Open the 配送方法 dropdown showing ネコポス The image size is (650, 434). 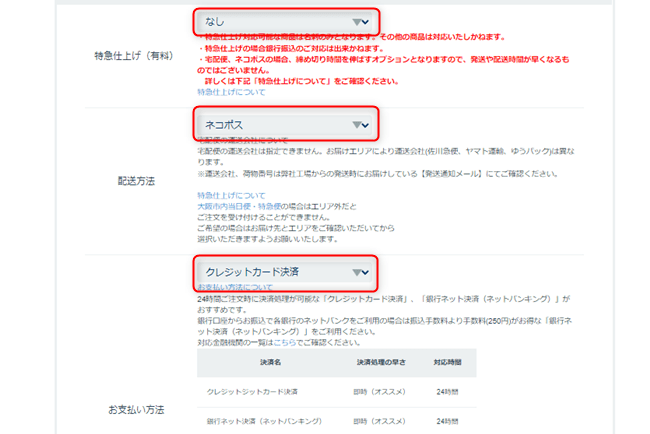coord(286,125)
